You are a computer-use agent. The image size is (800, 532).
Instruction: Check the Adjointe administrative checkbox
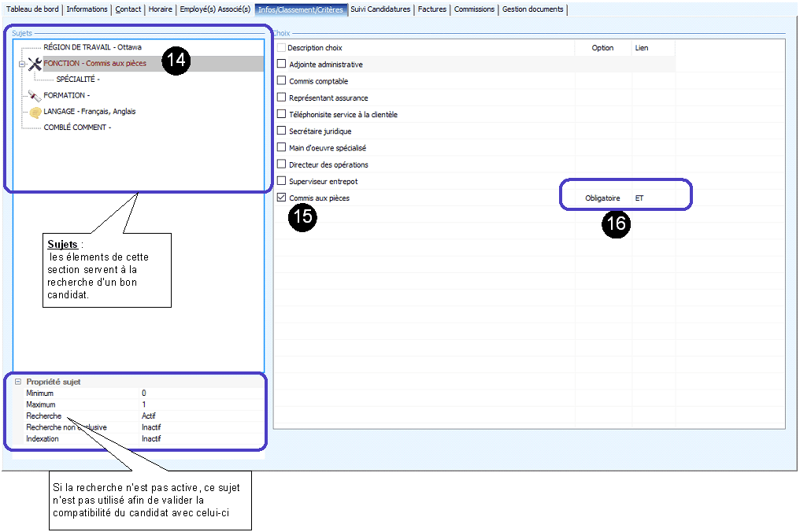coord(282,65)
